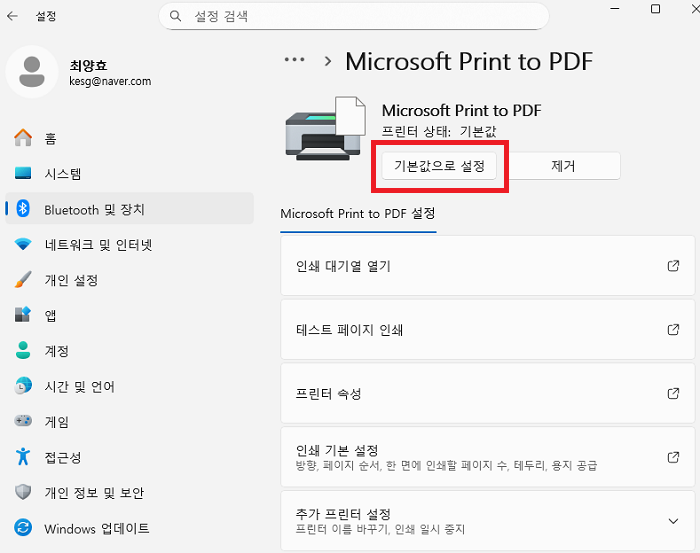
Task: Open 계정 settings
Action: point(129,350)
